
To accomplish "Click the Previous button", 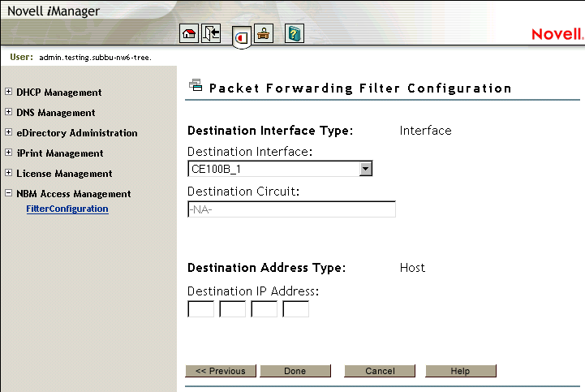I will pyautogui.click(x=221, y=371).
